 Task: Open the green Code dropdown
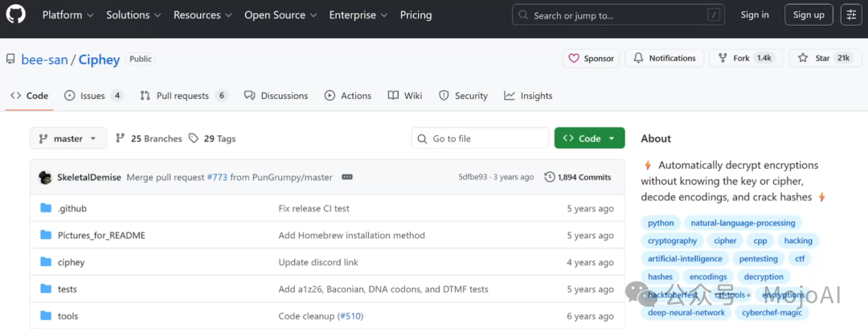[x=589, y=138]
